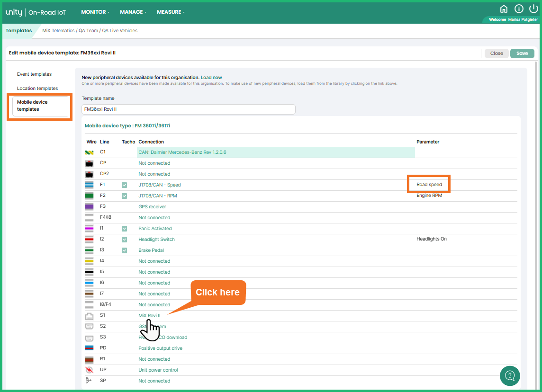The width and height of the screenshot is (542, 392).
Task: Click the Unity On-Road IoT logo
Action: point(36,12)
